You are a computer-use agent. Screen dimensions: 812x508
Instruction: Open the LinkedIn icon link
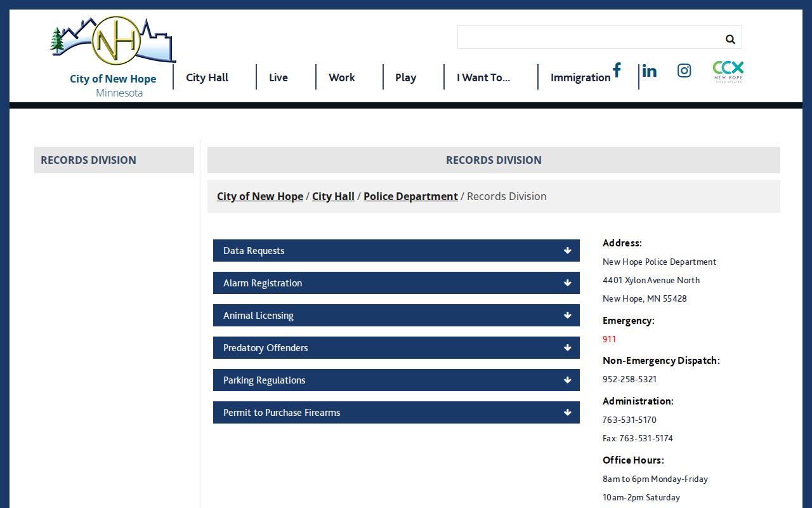tap(649, 70)
